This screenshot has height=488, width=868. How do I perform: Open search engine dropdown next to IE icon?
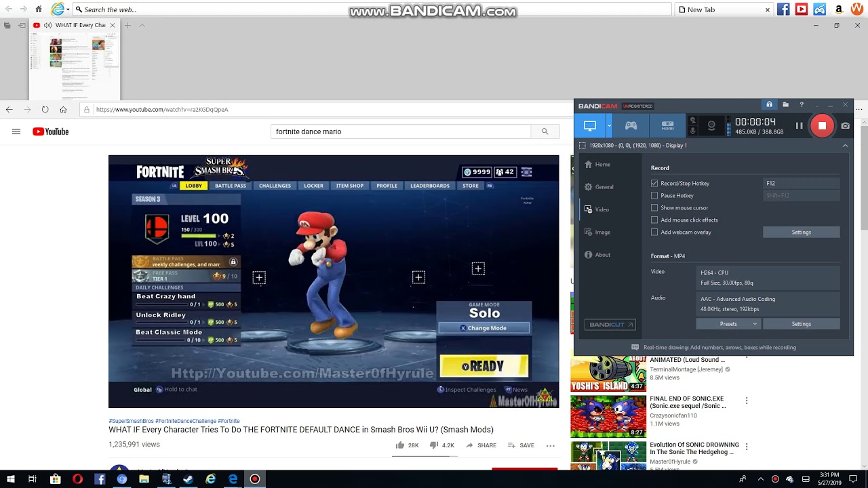click(x=68, y=9)
